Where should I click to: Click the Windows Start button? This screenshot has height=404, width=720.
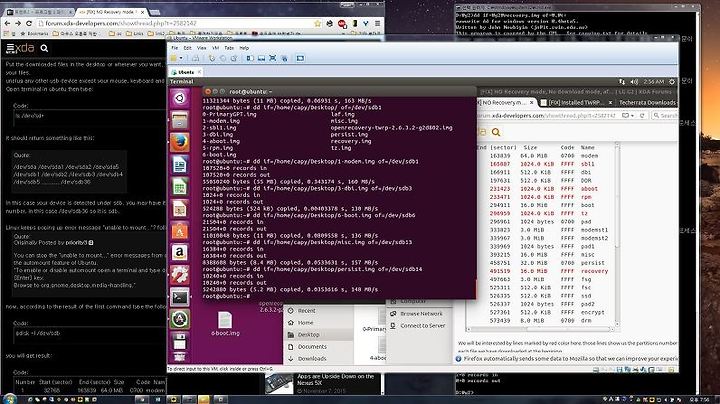coord(9,398)
